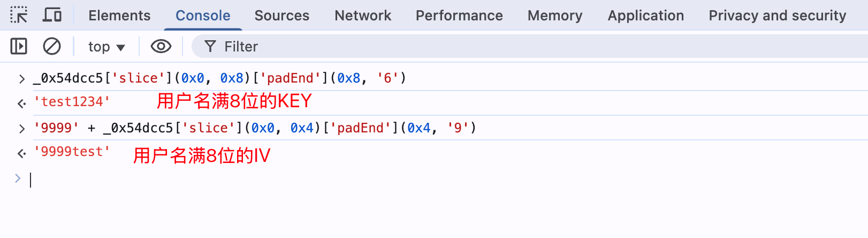
Task: Create live expression with eye icon
Action: pyautogui.click(x=161, y=47)
